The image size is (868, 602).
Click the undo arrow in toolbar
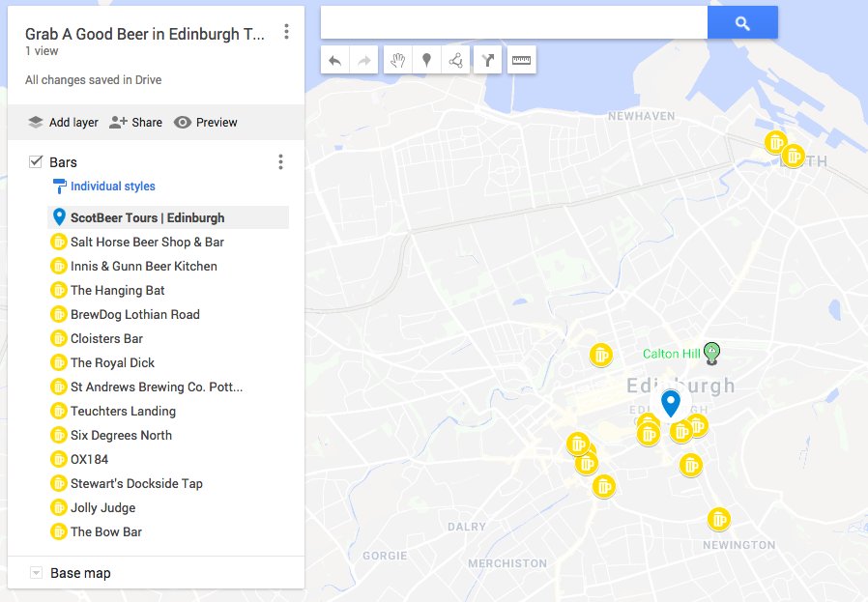click(334, 60)
